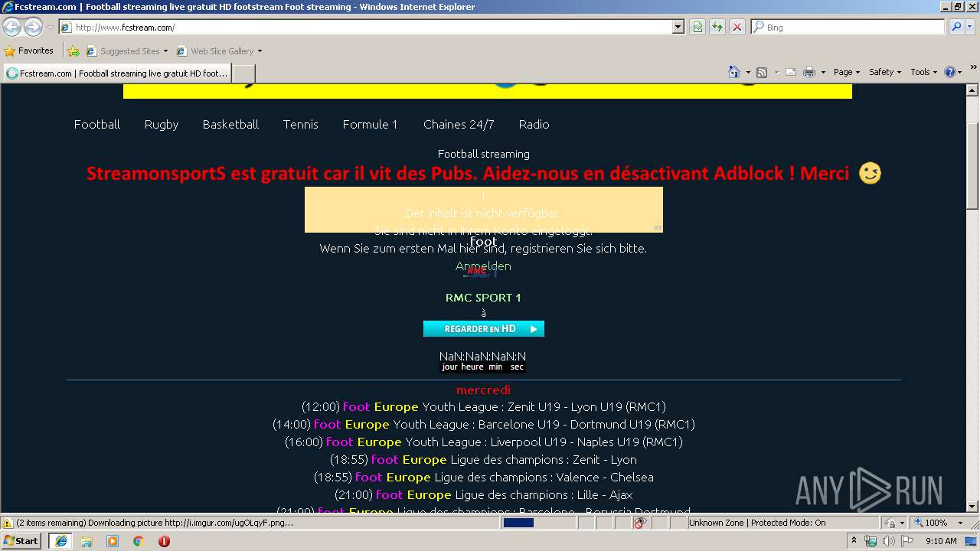
Task: Open the Radio menu item
Action: coord(534,124)
